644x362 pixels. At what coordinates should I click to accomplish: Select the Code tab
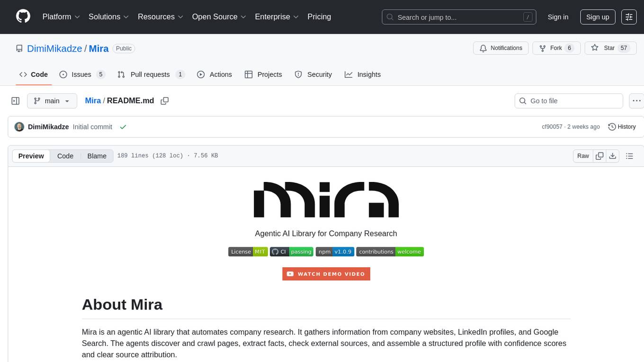(x=34, y=74)
